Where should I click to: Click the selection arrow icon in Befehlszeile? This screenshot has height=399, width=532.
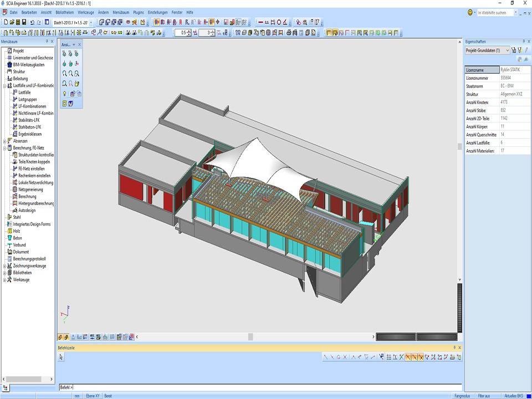62,357
